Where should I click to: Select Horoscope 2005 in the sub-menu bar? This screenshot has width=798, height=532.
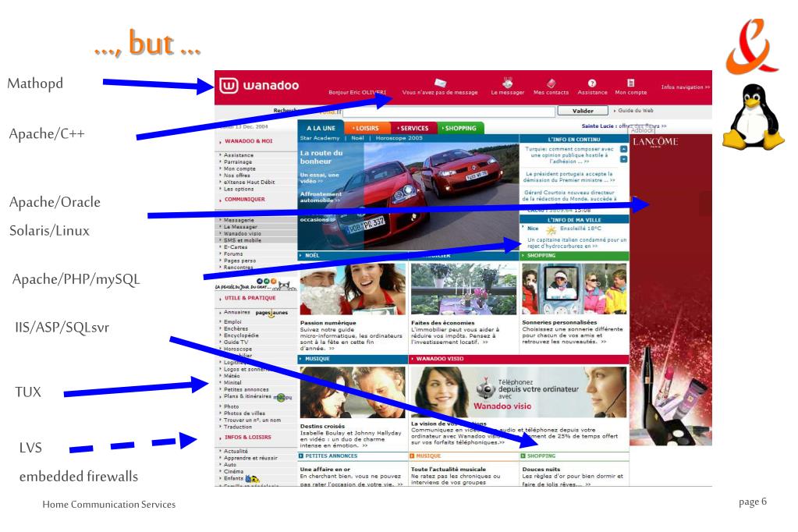tap(399, 138)
